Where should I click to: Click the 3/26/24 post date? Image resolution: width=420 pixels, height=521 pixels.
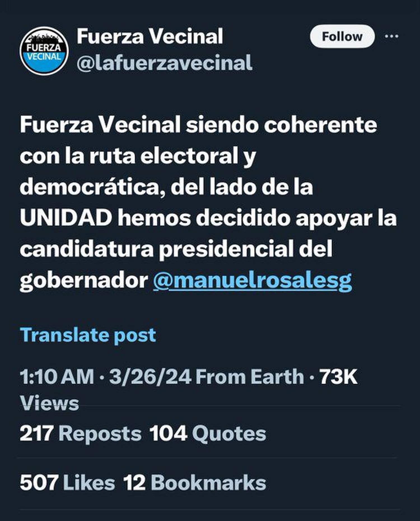tap(150, 377)
